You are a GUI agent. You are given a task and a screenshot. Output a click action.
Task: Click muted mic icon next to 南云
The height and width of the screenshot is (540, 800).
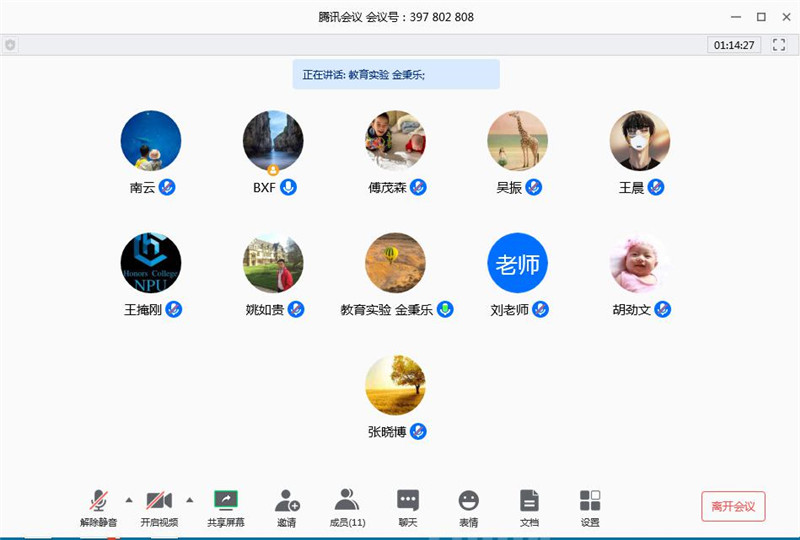click(167, 187)
